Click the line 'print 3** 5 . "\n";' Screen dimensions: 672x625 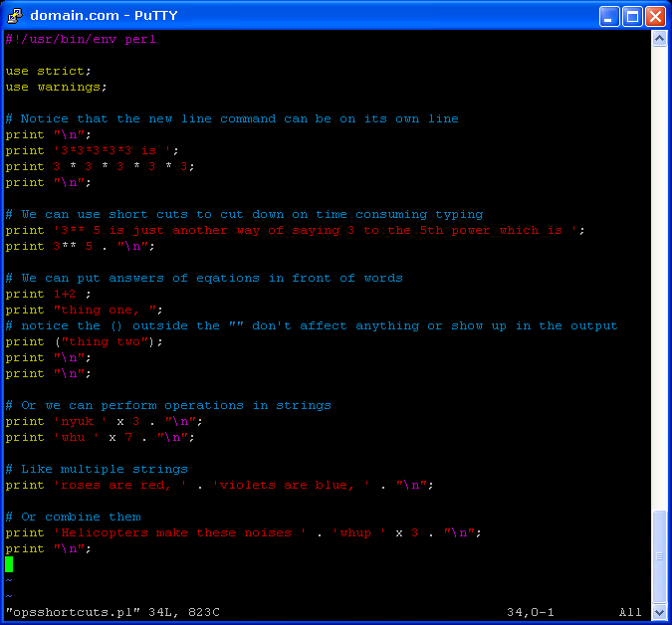click(80, 246)
